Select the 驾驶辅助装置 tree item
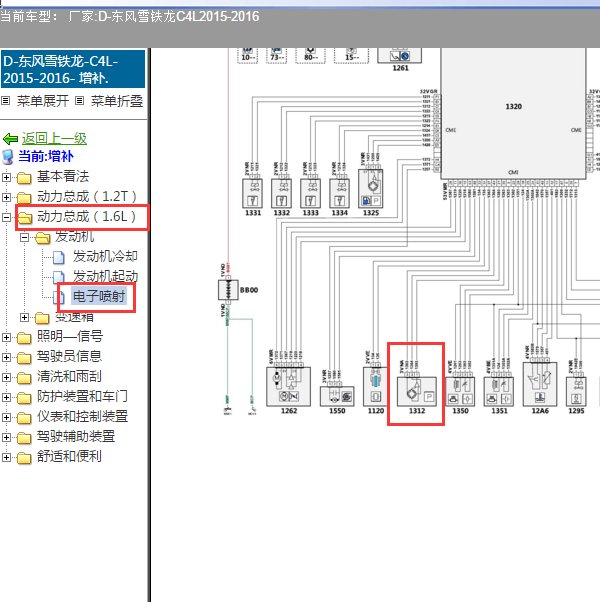 [76, 436]
